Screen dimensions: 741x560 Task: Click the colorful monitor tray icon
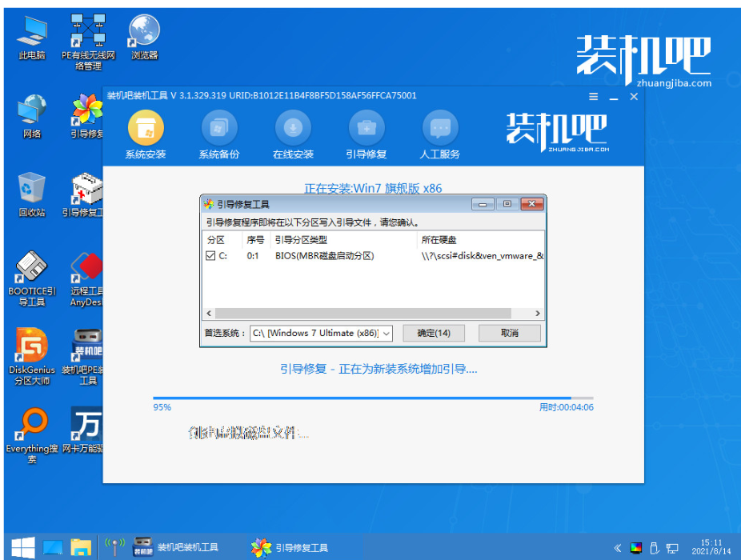point(636,548)
